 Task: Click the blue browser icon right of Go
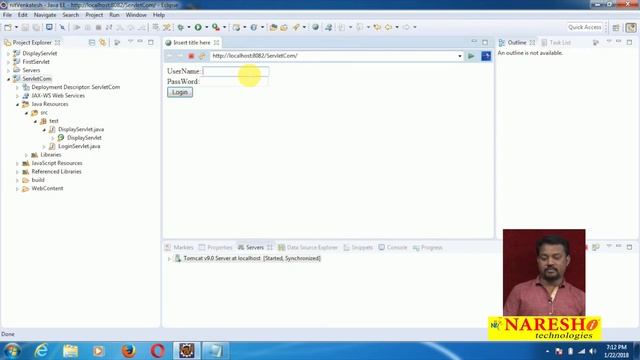(486, 56)
